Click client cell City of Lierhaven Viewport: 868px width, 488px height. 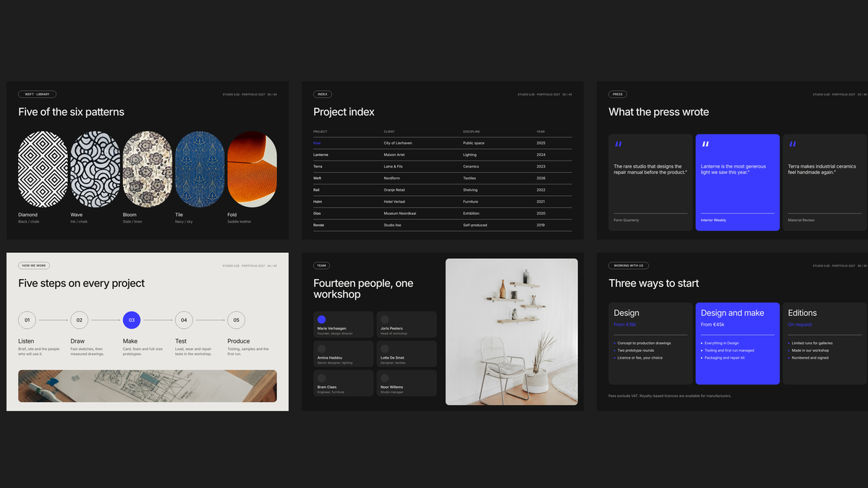(x=399, y=143)
